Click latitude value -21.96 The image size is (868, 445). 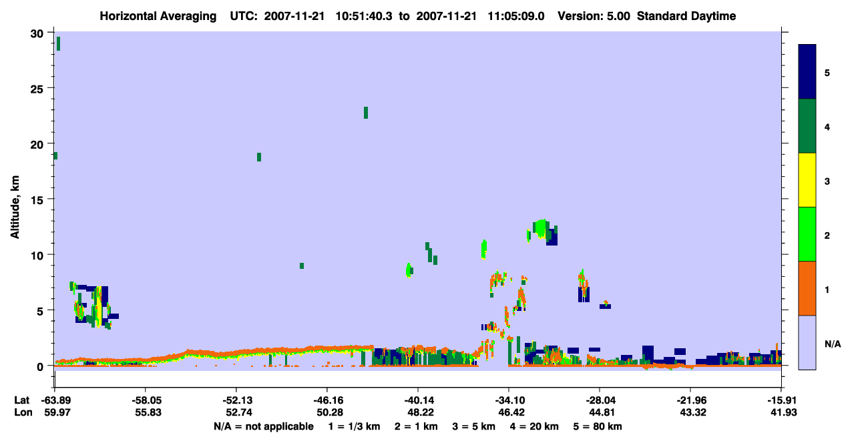pos(690,400)
